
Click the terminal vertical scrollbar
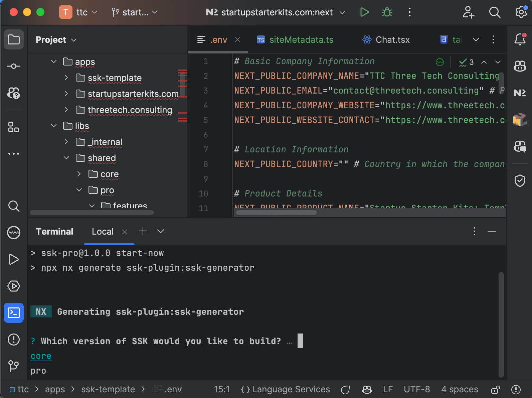501,324
